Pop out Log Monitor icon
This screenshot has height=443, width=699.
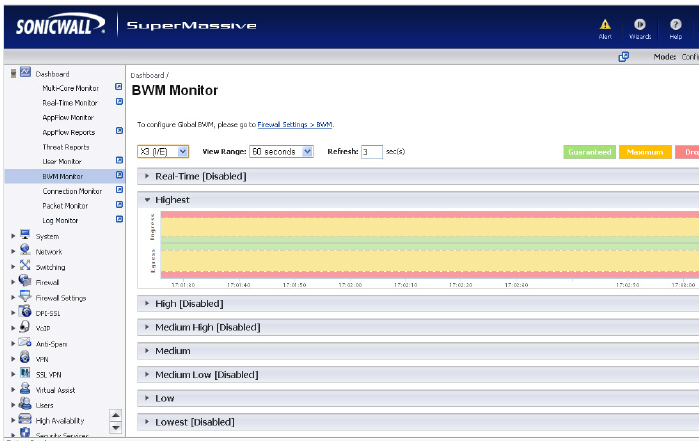tap(119, 219)
